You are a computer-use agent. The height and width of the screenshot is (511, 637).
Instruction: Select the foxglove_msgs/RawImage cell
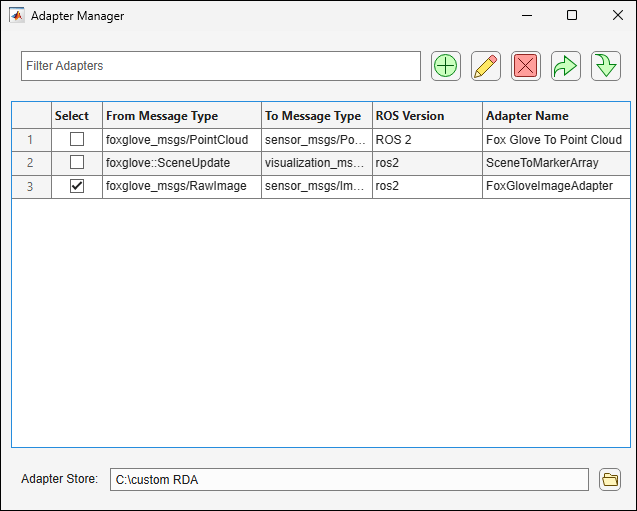[182, 186]
